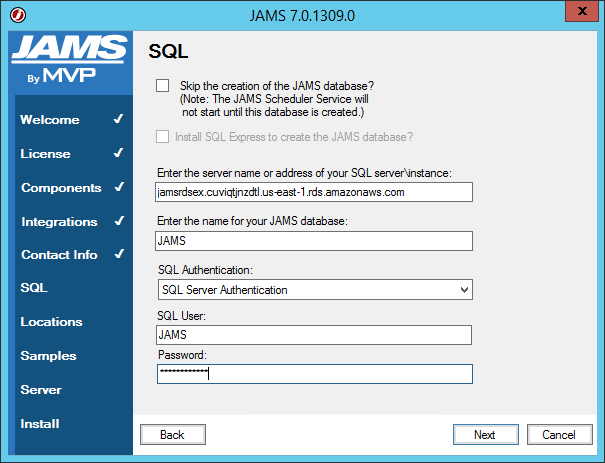This screenshot has height=463, width=605.
Task: Open the Contact Info step
Action: coord(59,255)
